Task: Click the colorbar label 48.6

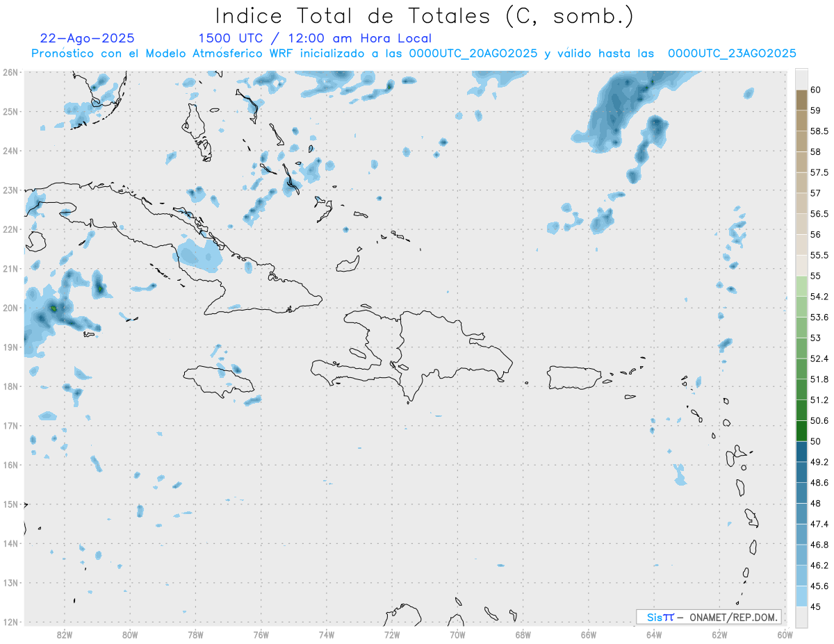Action: pos(819,482)
